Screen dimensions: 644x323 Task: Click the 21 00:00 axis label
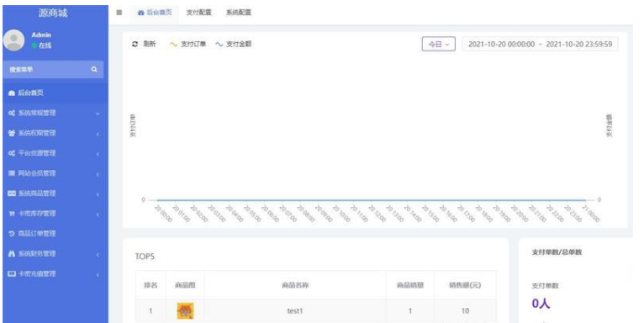click(591, 214)
